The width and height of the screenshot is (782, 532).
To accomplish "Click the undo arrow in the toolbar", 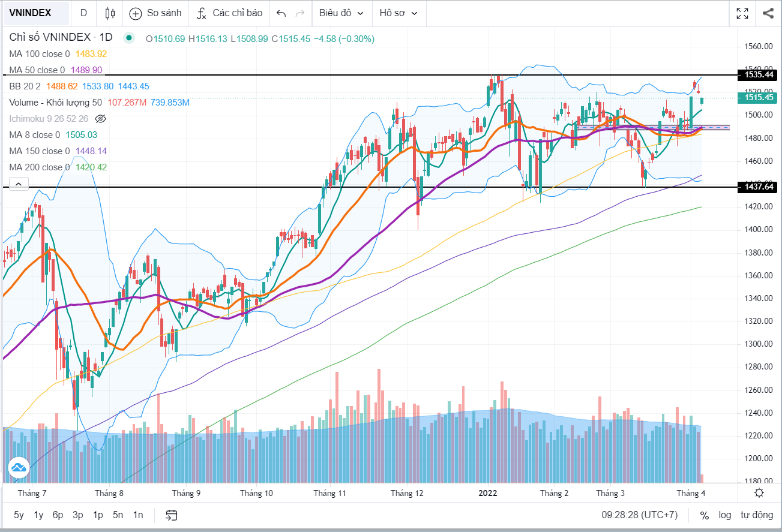I will point(281,13).
